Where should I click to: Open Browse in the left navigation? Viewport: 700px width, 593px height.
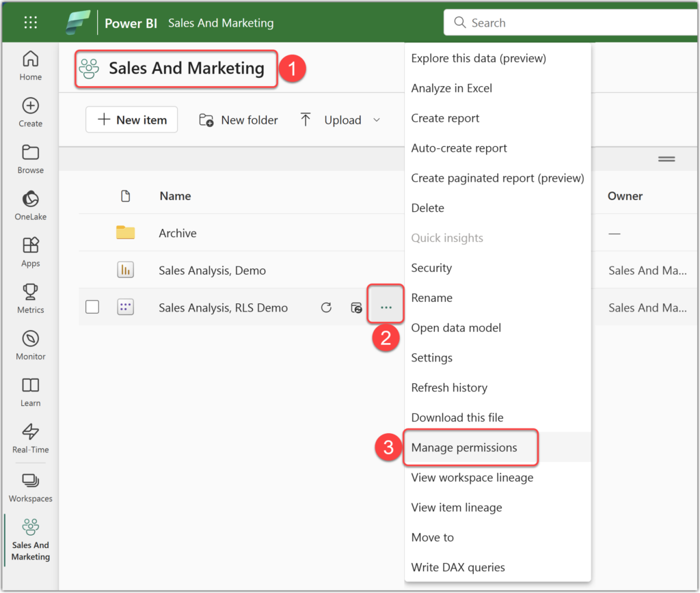pyautogui.click(x=30, y=159)
